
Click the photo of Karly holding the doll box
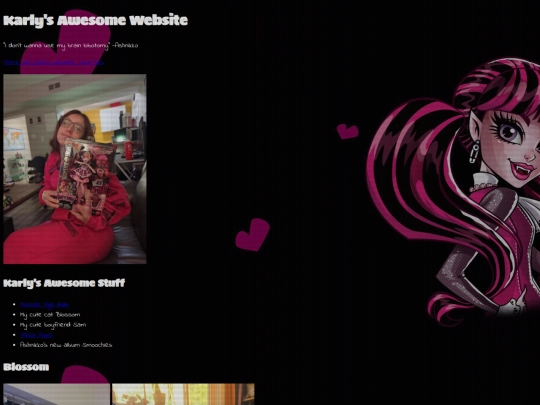tap(75, 169)
